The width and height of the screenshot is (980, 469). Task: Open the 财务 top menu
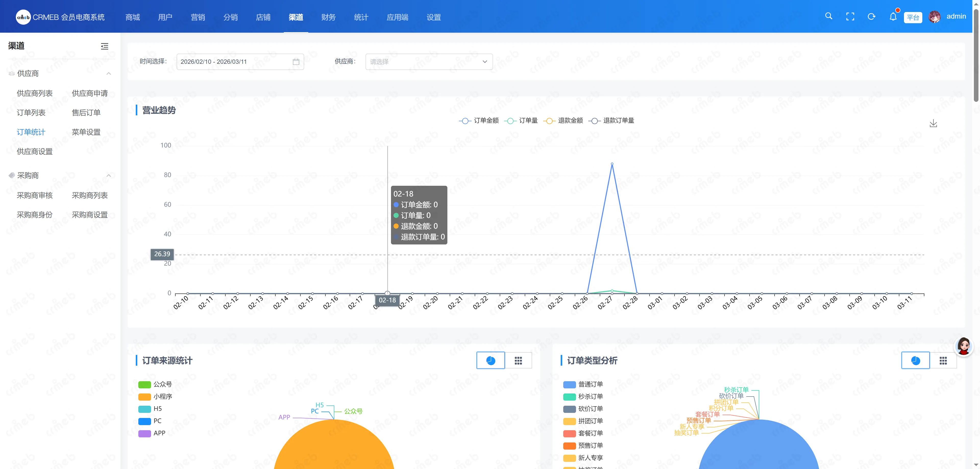pyautogui.click(x=328, y=17)
